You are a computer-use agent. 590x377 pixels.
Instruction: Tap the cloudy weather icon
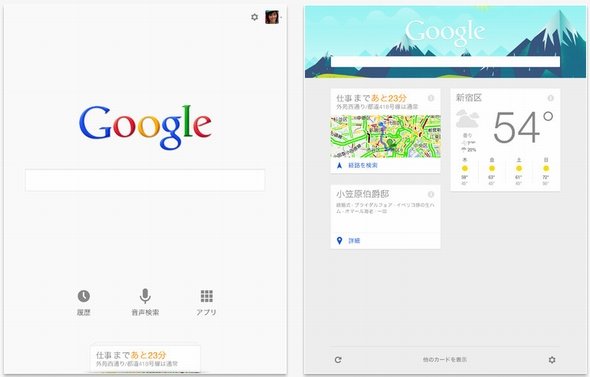tap(467, 119)
